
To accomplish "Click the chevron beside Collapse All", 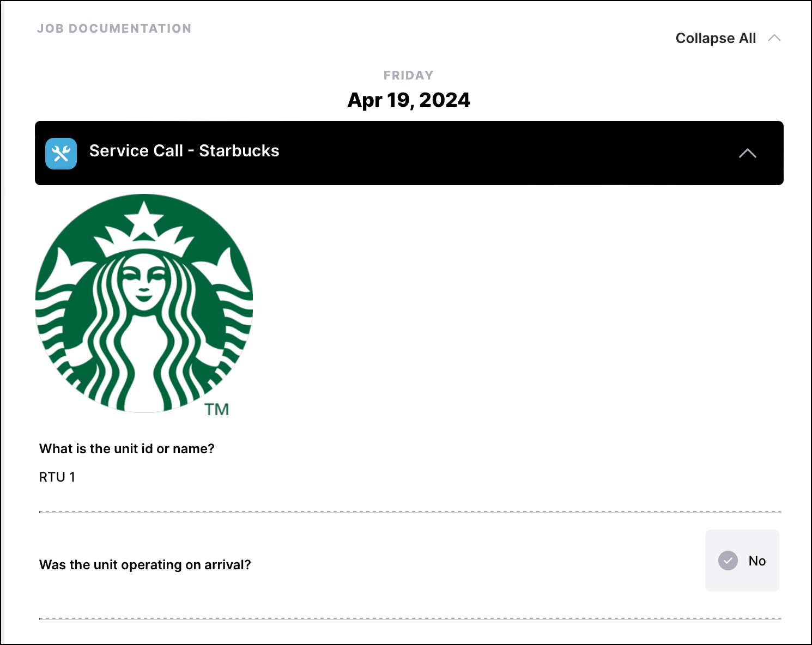I will point(774,38).
